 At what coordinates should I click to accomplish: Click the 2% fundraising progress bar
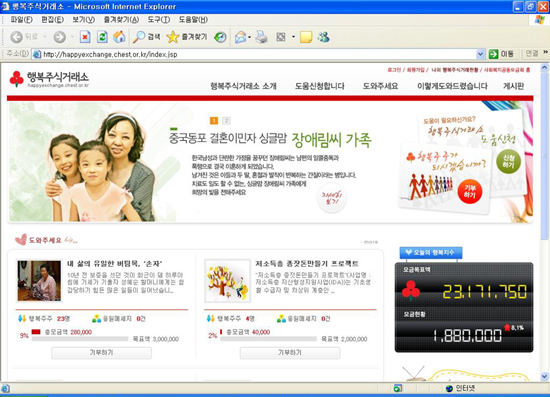click(268, 339)
